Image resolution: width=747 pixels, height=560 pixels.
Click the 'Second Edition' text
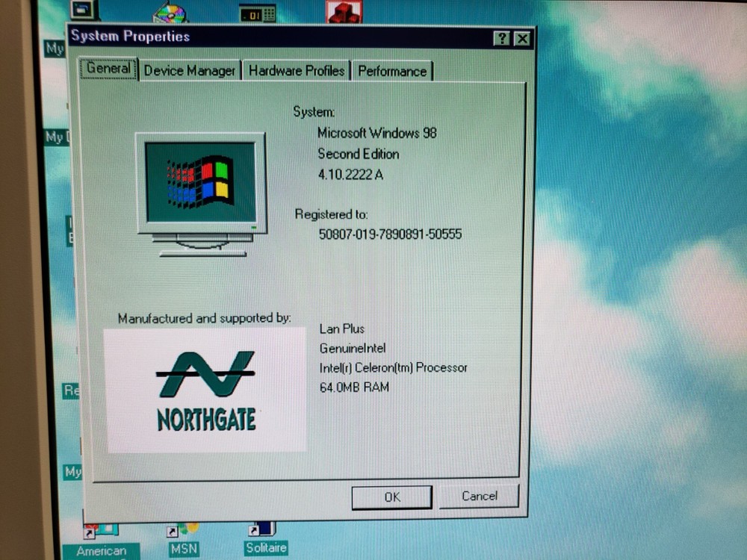359,154
